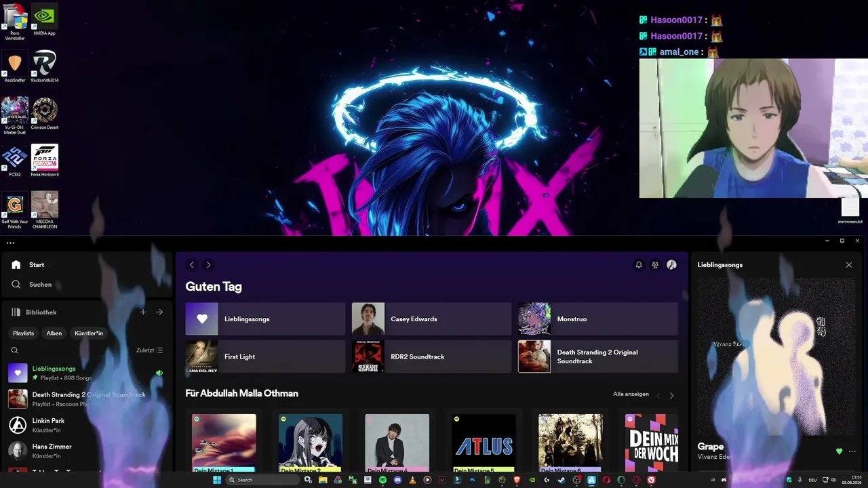Show next carousel items with right arrow
Viewport: 868px width, 488px height.
tap(672, 395)
